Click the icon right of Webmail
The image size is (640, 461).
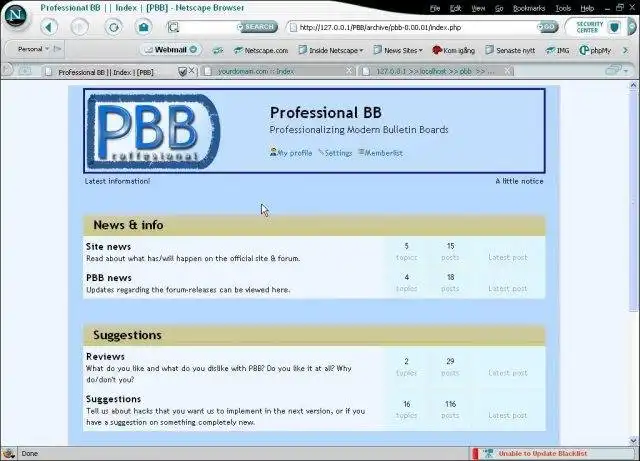pyautogui.click(x=218, y=50)
